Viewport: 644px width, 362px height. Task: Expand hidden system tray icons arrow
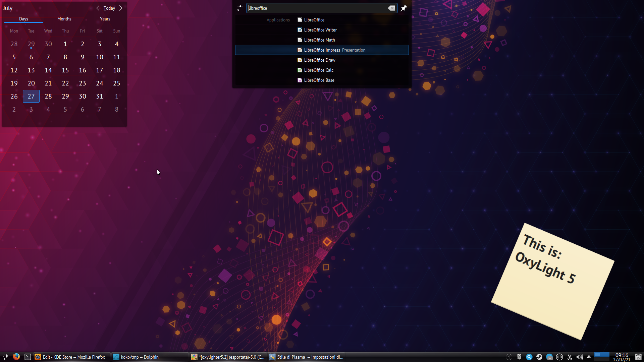click(589, 357)
